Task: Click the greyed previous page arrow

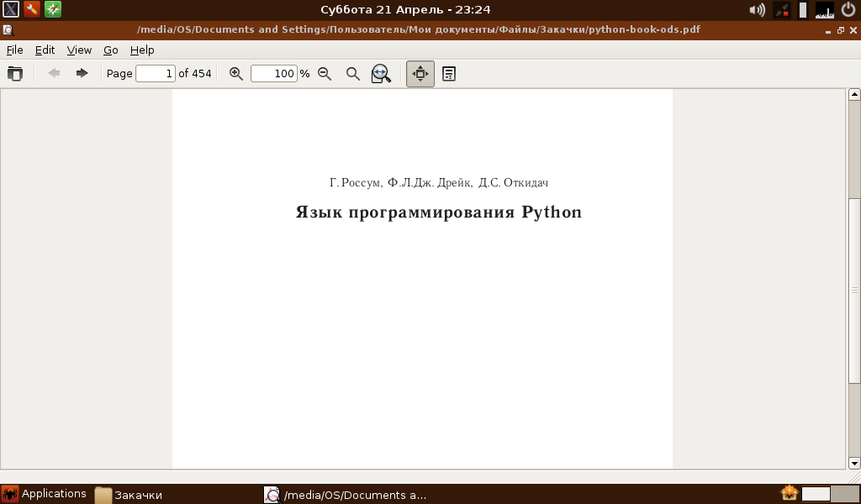Action: coord(54,73)
